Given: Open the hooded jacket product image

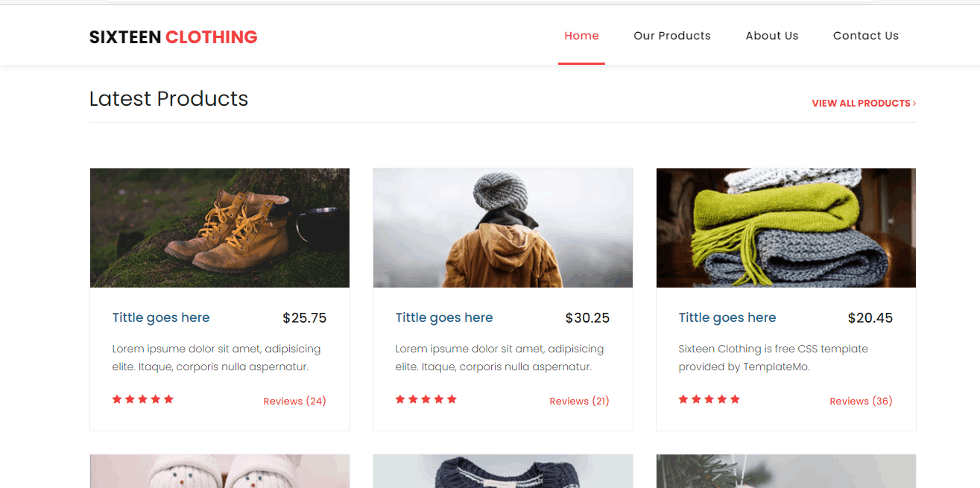Looking at the screenshot, I should coord(503,228).
